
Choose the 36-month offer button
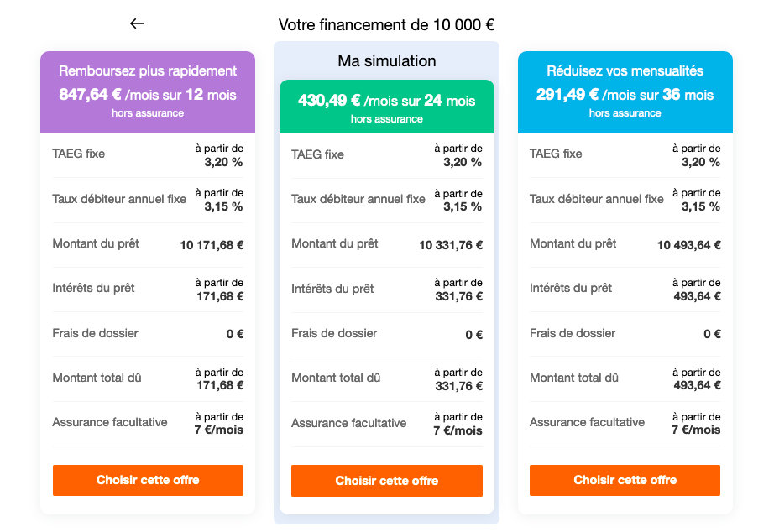pos(625,480)
